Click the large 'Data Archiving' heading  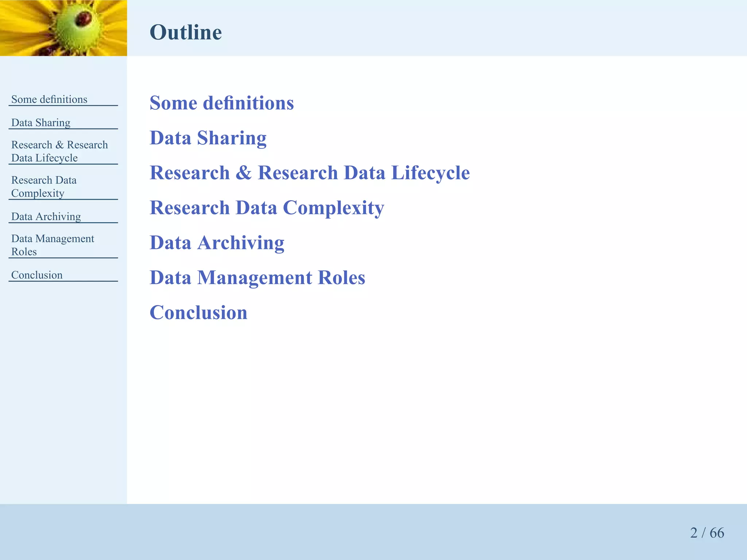217,243
